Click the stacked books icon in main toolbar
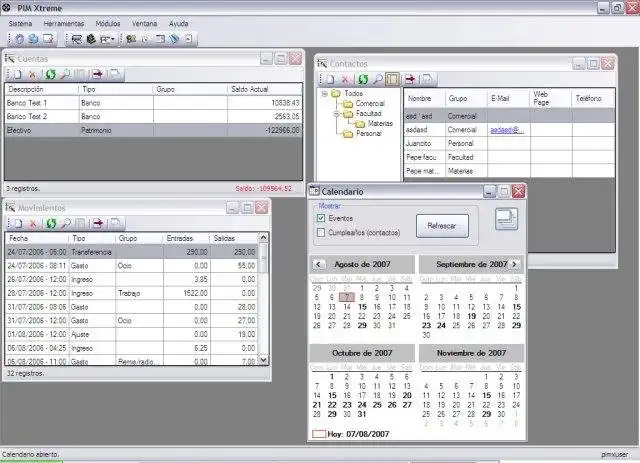 click(x=91, y=39)
